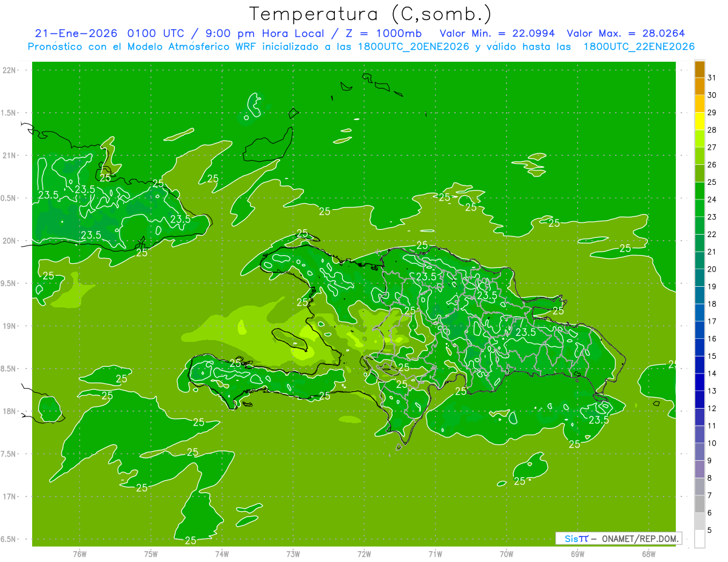Screen dimensions: 728x562
Task: Click the '70W' longitude axis label
Action: point(507,554)
